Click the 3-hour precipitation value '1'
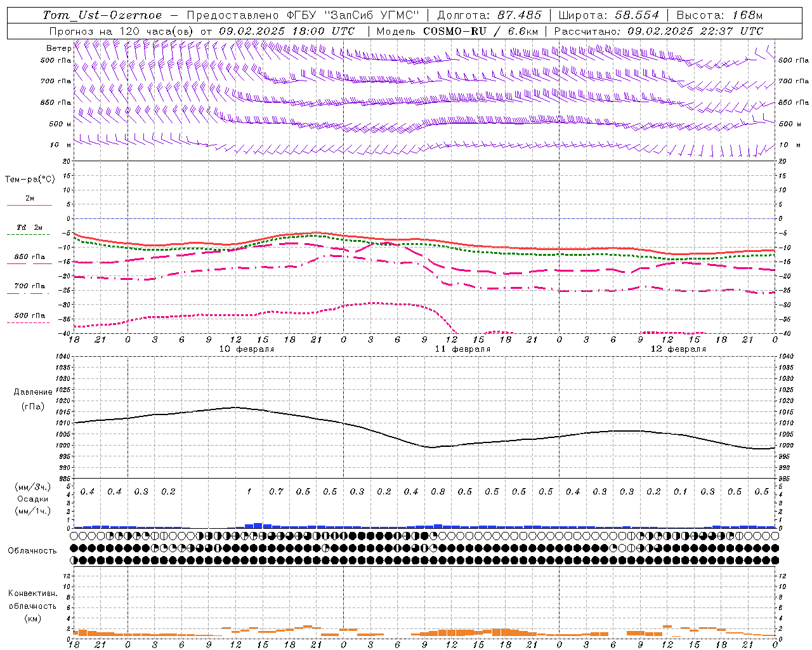This screenshot has width=812, height=650. tap(249, 492)
